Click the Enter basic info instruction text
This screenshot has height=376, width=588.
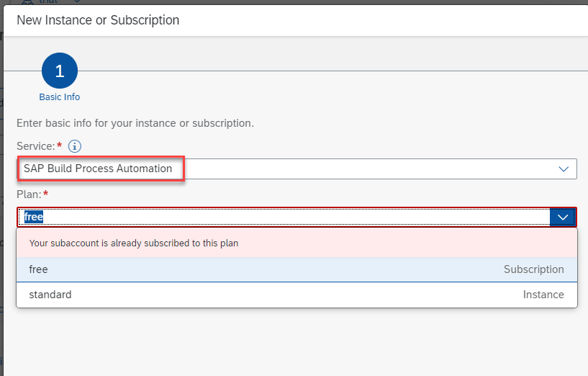click(x=135, y=123)
